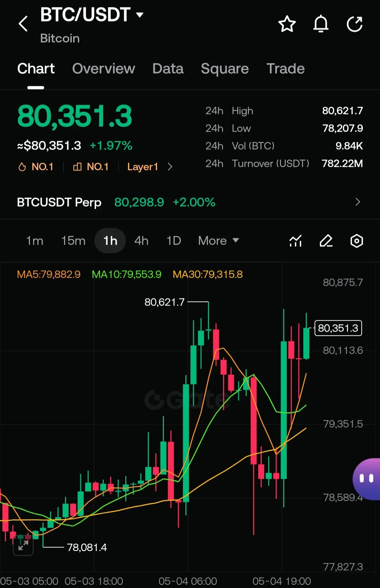380x588 pixels.
Task: Add BTC/USDT to favorites with star icon
Action: point(287,24)
